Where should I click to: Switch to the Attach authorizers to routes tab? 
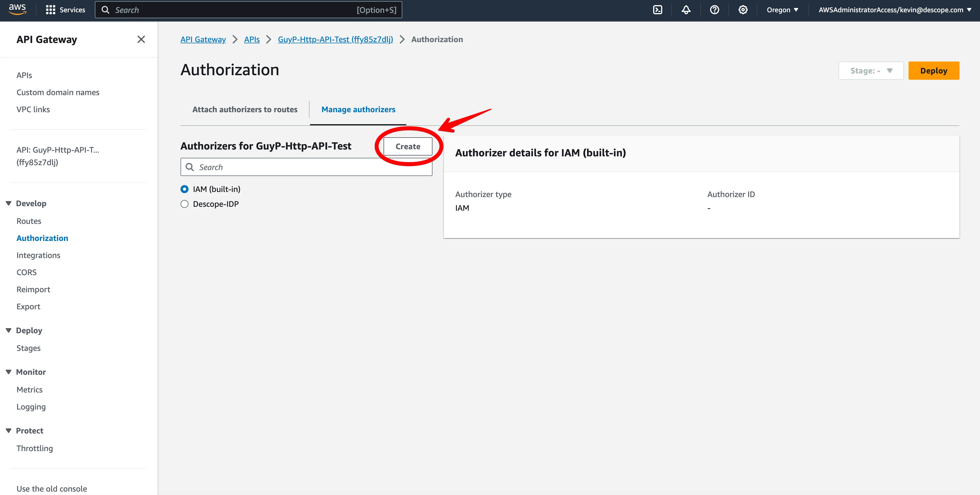245,109
